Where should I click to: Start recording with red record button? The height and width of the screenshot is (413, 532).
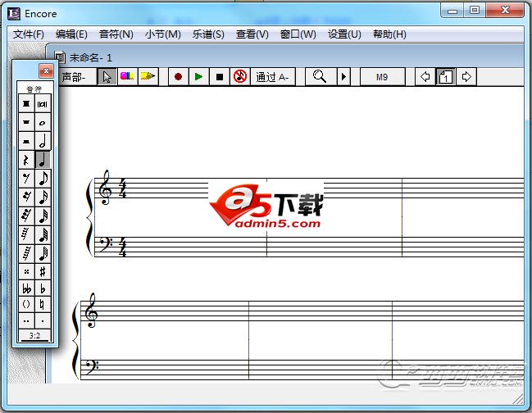[x=178, y=77]
